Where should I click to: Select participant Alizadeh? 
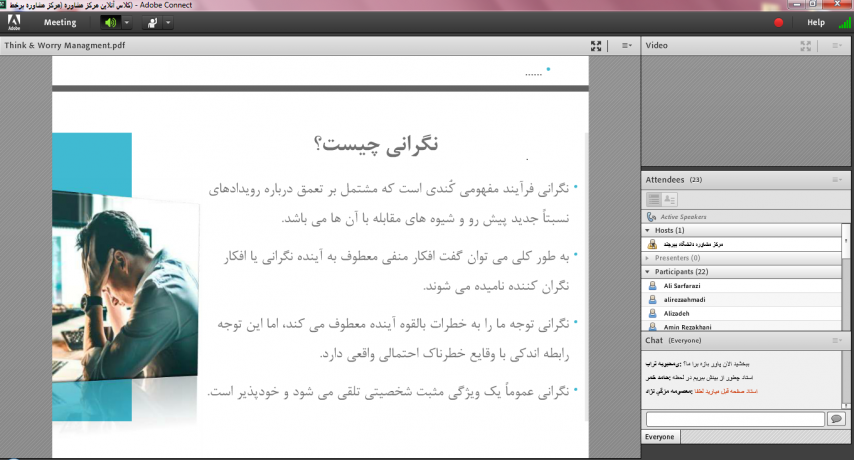742,314
